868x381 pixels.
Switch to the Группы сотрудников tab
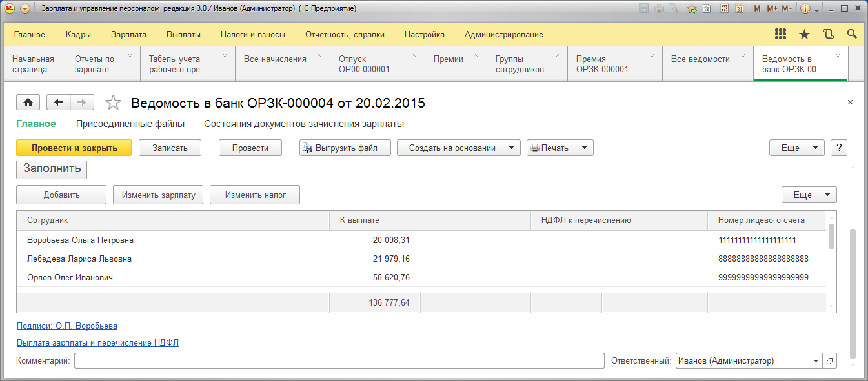click(x=527, y=64)
